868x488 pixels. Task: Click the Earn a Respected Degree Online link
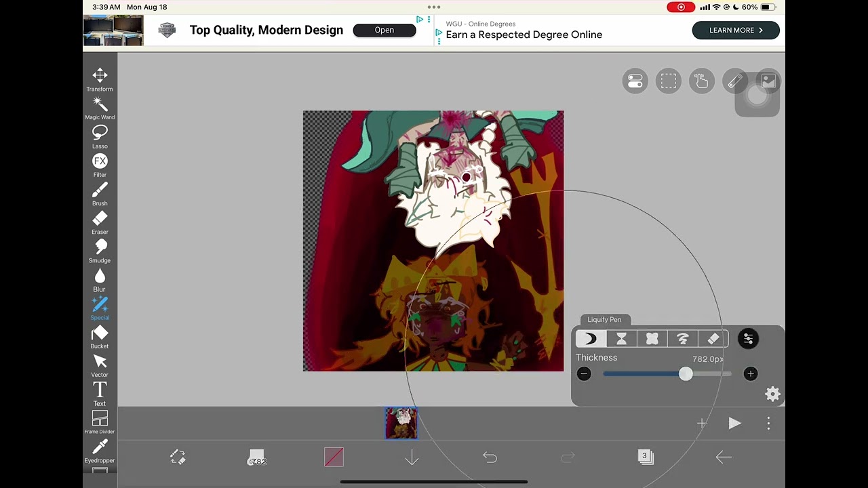524,35
